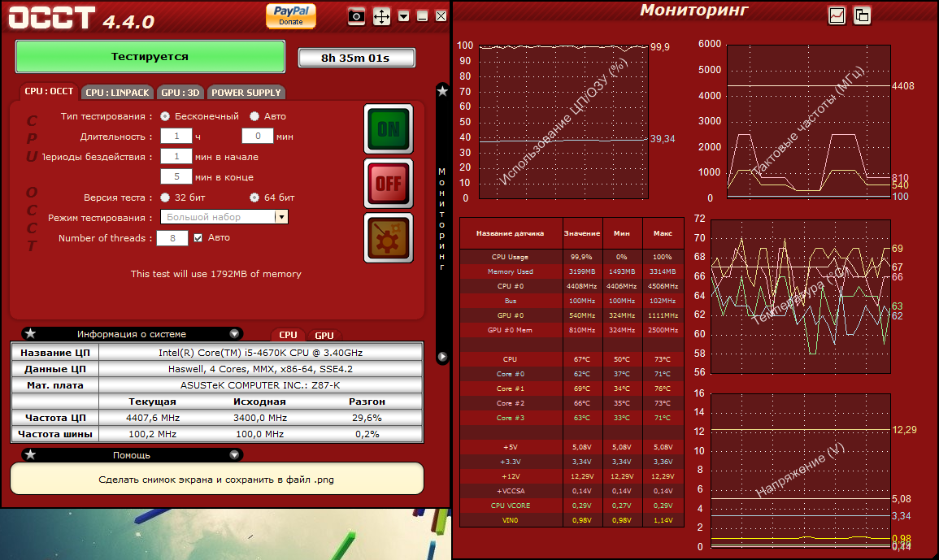Image resolution: width=939 pixels, height=560 pixels.
Task: Open the Режим тестирования dropdown
Action: (x=281, y=217)
